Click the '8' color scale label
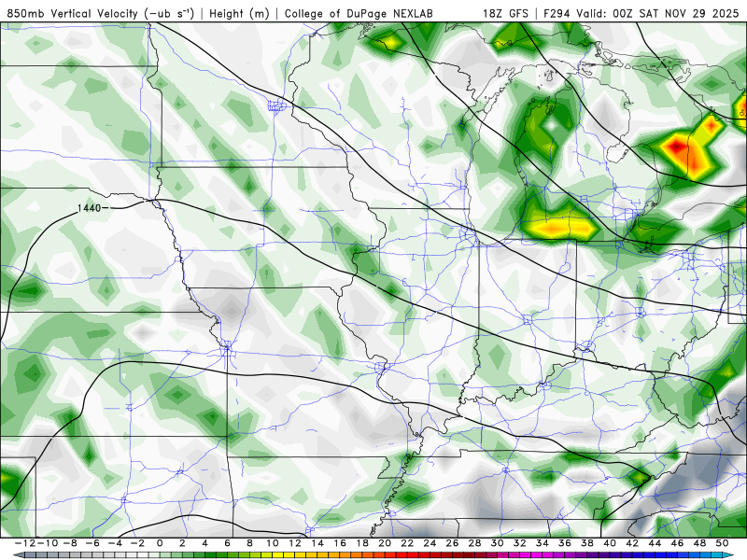The image size is (747, 560). [x=249, y=543]
